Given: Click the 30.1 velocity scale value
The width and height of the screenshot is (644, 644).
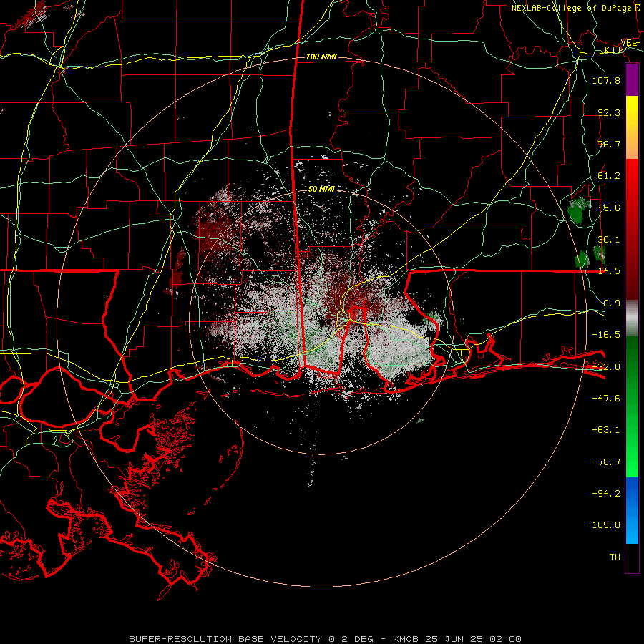Looking at the screenshot, I should 609,240.
